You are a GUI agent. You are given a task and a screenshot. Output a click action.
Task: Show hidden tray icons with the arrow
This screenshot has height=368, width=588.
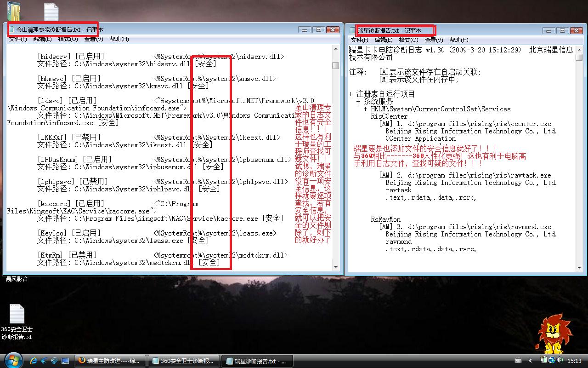click(531, 361)
